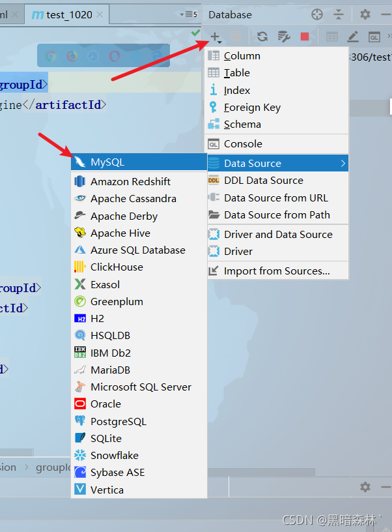Select the Driver menu entry
Screen dimensions: 392x532
(277, 252)
